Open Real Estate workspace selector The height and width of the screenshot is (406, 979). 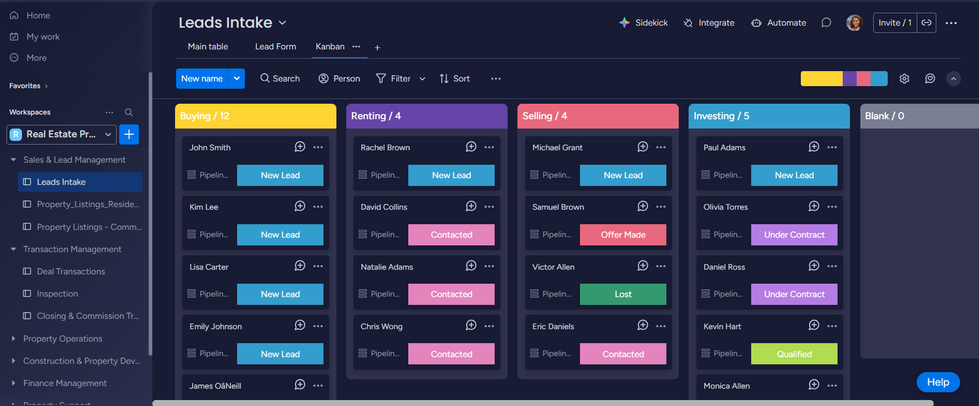[x=61, y=134]
